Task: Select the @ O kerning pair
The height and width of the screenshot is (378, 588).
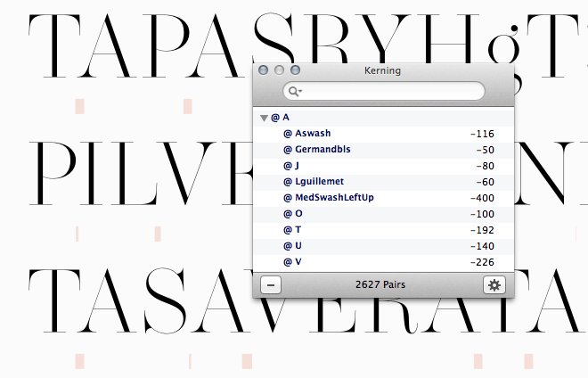Action: [383, 214]
